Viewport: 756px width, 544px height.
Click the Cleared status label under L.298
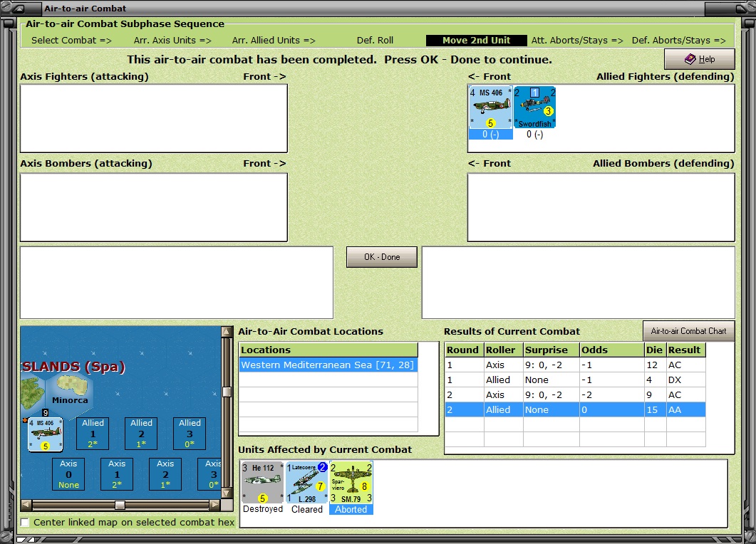306,509
